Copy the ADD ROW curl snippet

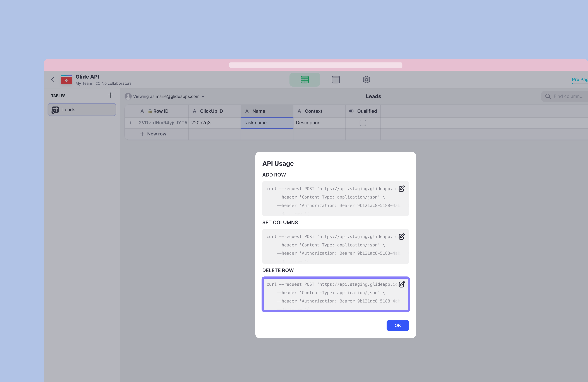pyautogui.click(x=401, y=189)
